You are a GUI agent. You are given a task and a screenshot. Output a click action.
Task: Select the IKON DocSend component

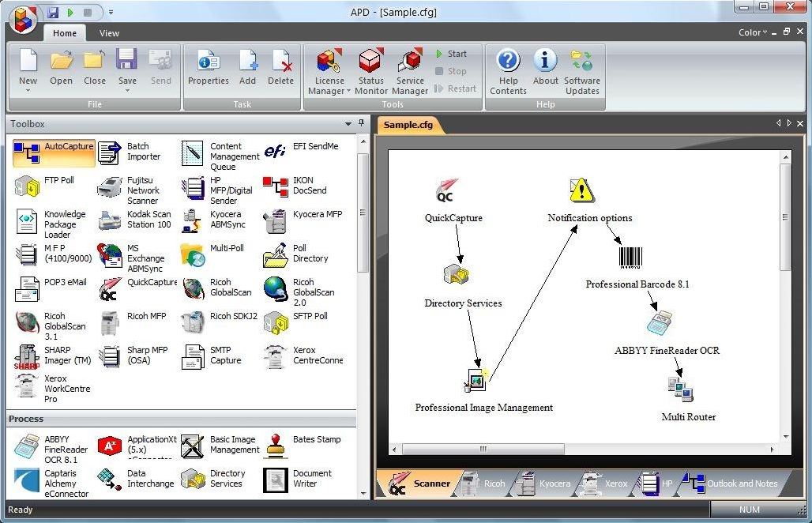pos(295,186)
